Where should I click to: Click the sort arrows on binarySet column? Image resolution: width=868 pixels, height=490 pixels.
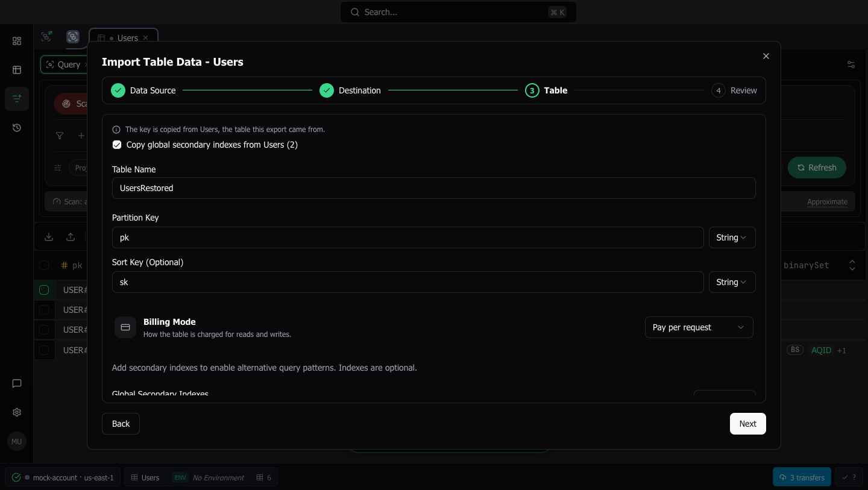pyautogui.click(x=852, y=265)
